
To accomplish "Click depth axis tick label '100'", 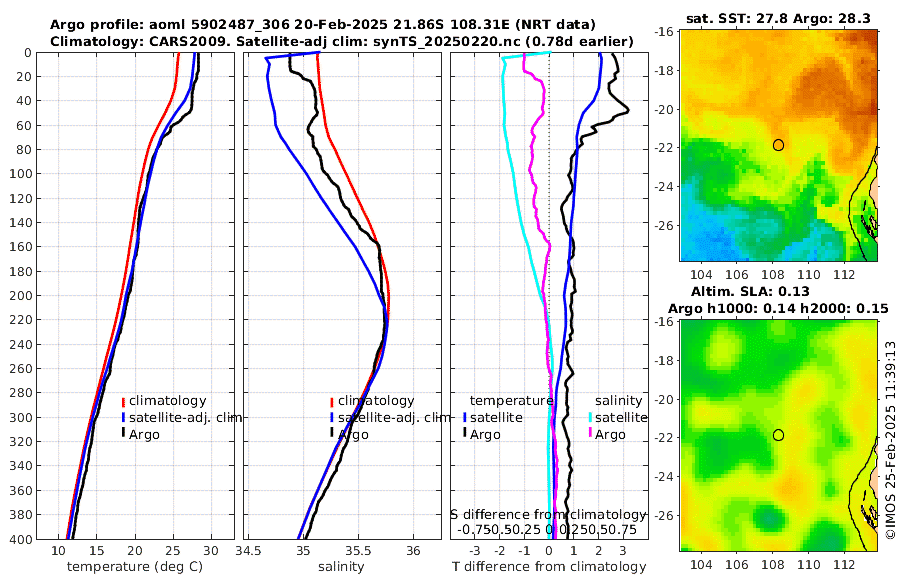I will pos(20,174).
